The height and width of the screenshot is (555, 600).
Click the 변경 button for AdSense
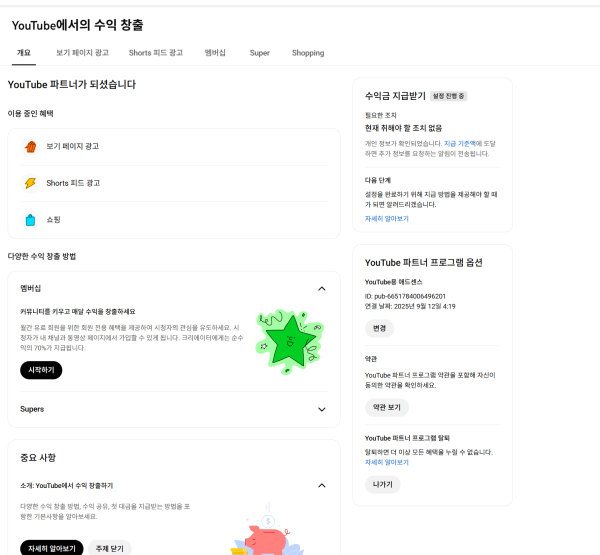pyautogui.click(x=379, y=328)
